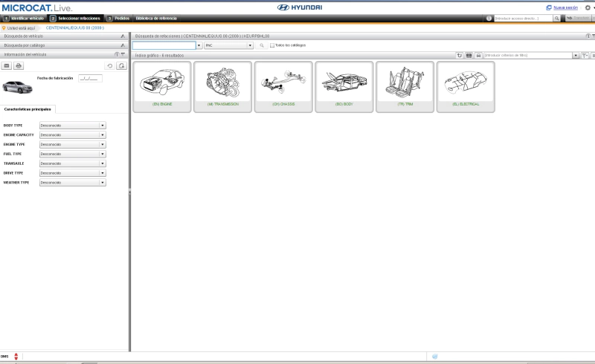The image size is (595, 364).
Task: Open the 'Biblioteca de referencia' tab
Action: pos(155,18)
